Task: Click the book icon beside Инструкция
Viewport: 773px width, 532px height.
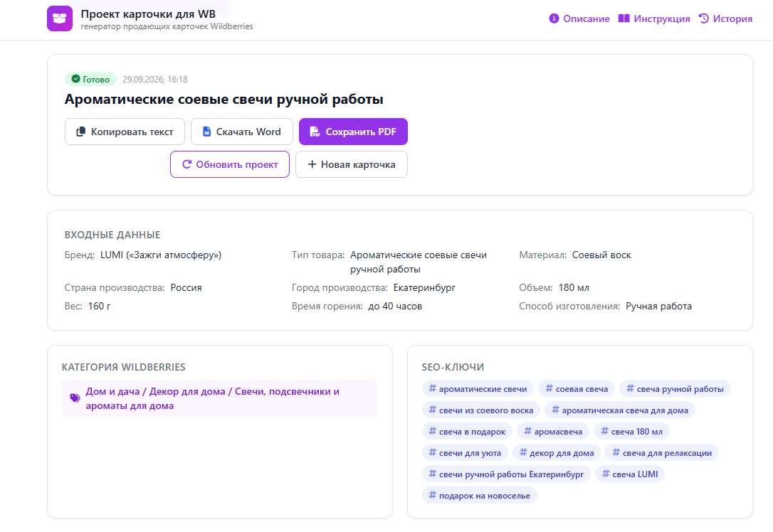Action: pos(624,18)
